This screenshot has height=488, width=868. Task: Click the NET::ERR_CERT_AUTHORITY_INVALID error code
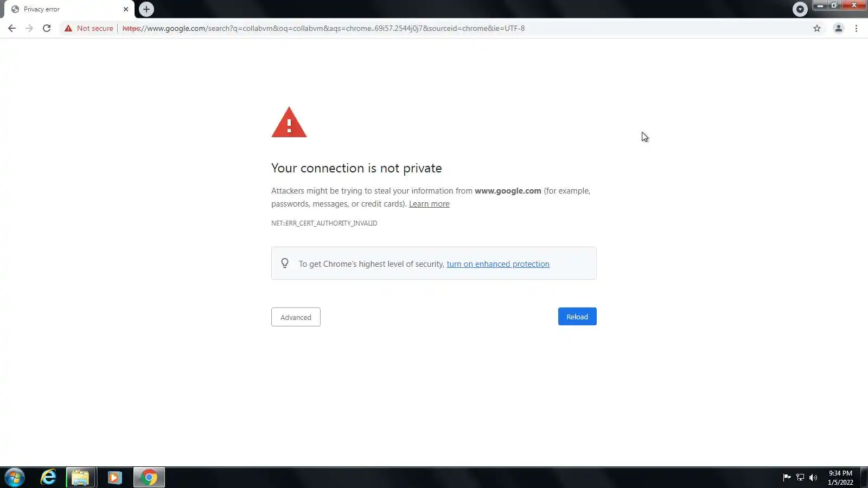point(324,223)
